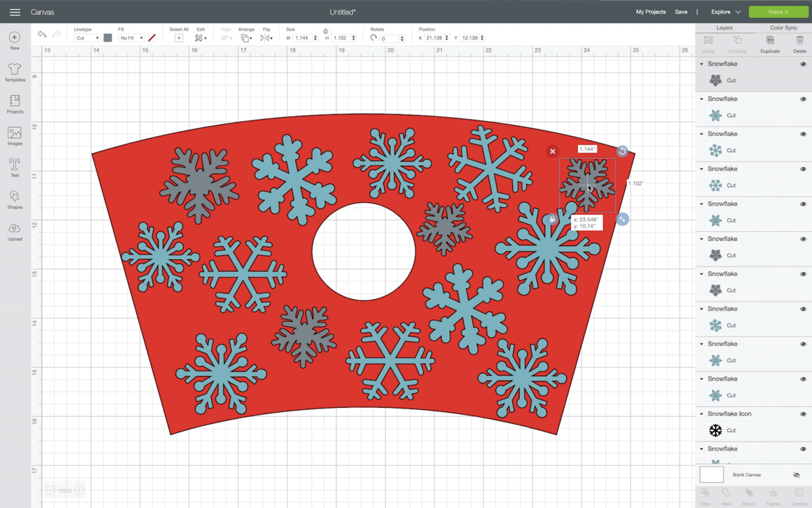Click the Upload icon

click(x=15, y=231)
